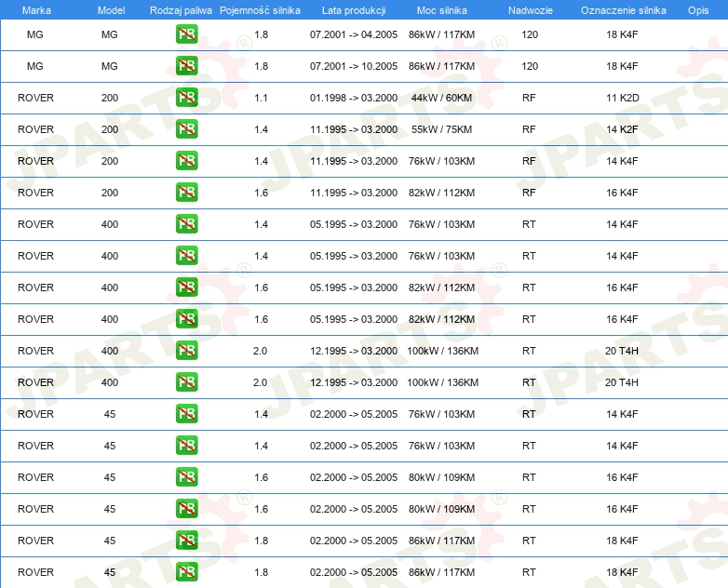Image resolution: width=728 pixels, height=588 pixels.
Task: Select production dates 07.2001 -> 04.2005
Action: click(x=354, y=34)
